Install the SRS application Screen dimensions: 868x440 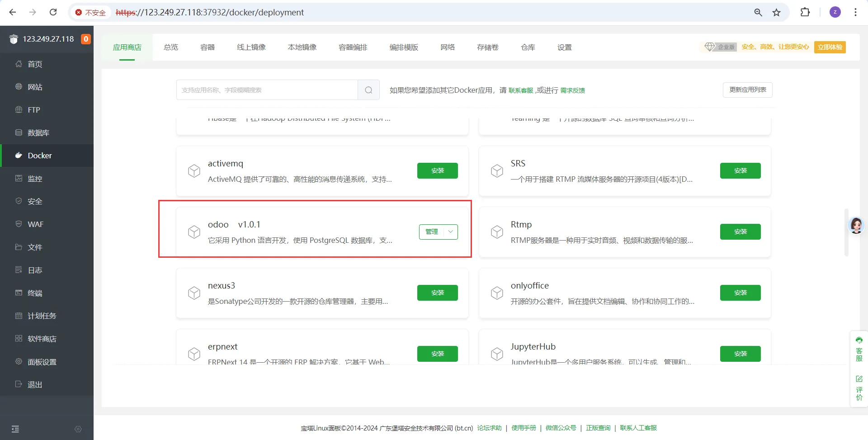[741, 170]
